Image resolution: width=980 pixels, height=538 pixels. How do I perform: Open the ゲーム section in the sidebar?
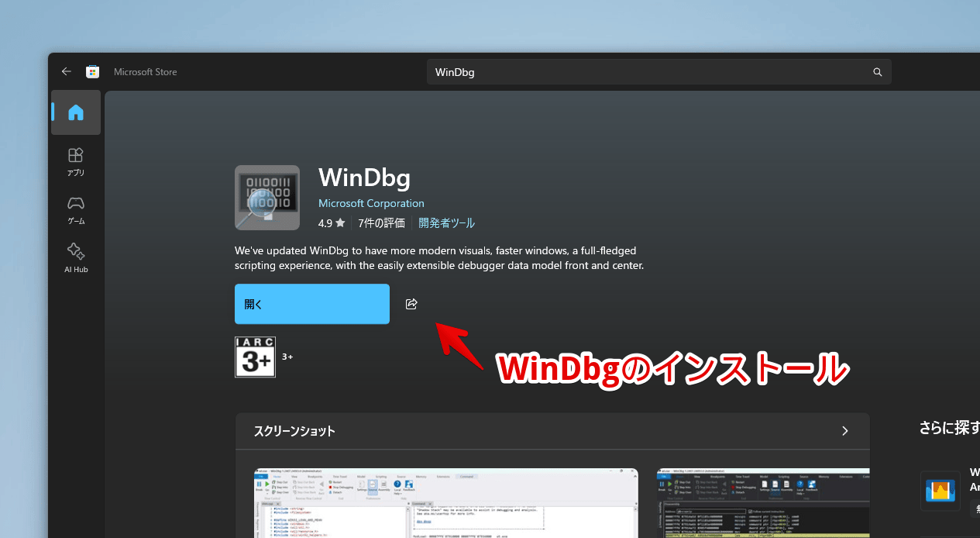pyautogui.click(x=76, y=209)
